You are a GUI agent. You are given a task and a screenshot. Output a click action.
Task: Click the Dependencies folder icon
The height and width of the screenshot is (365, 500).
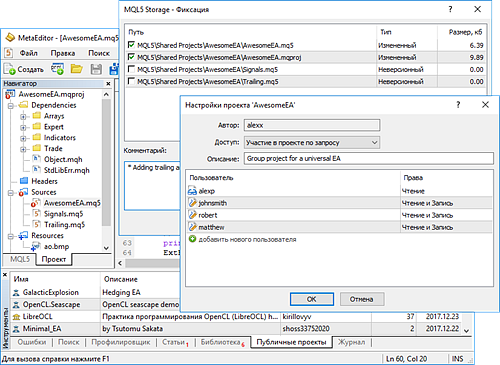coord(23,105)
